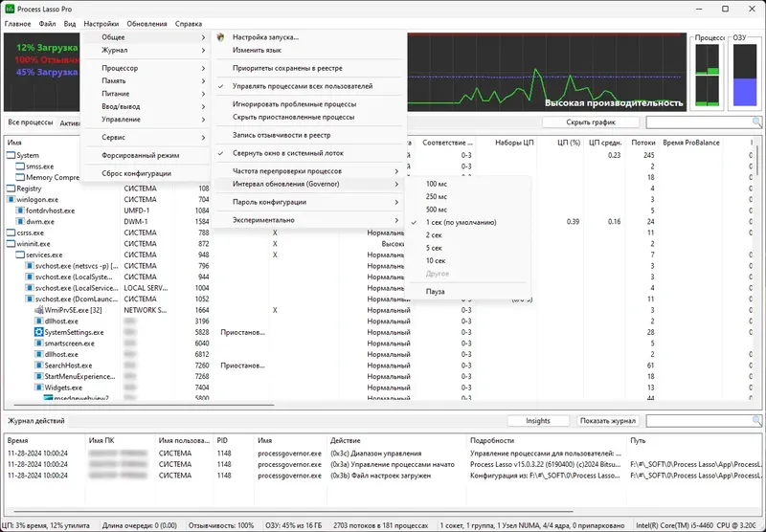Open the Файл menu

47,23
